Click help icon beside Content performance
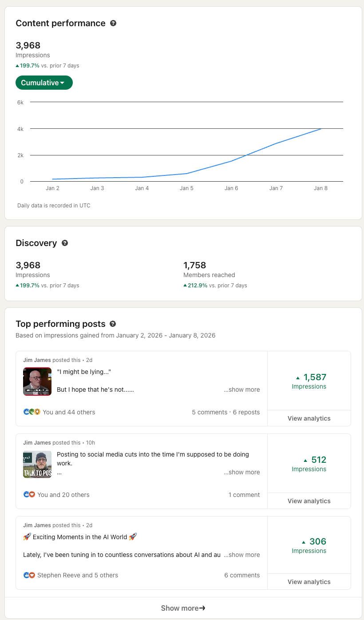The width and height of the screenshot is (364, 620). [113, 23]
